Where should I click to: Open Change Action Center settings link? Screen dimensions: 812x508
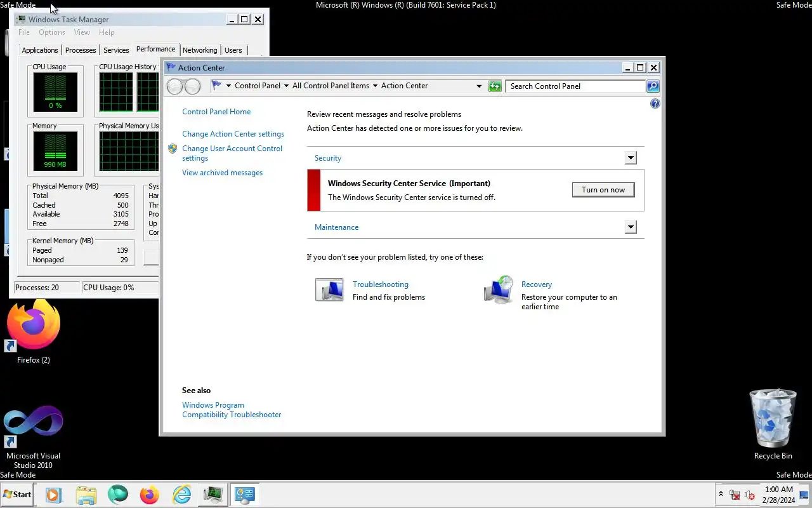click(x=233, y=134)
